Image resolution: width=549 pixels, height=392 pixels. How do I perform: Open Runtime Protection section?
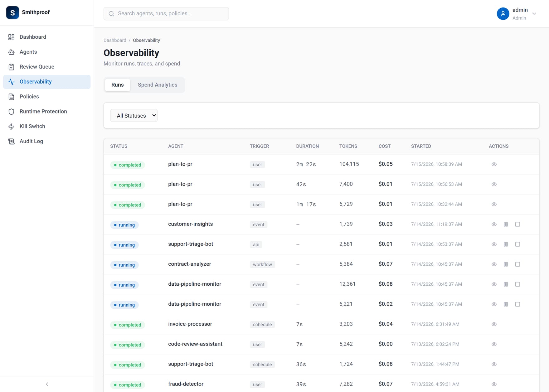tap(47, 112)
